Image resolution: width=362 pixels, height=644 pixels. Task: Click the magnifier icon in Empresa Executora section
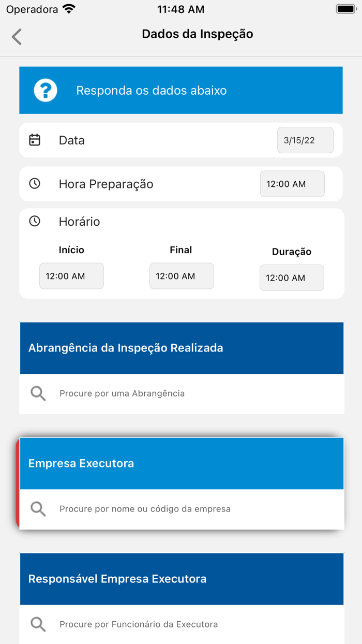point(38,509)
